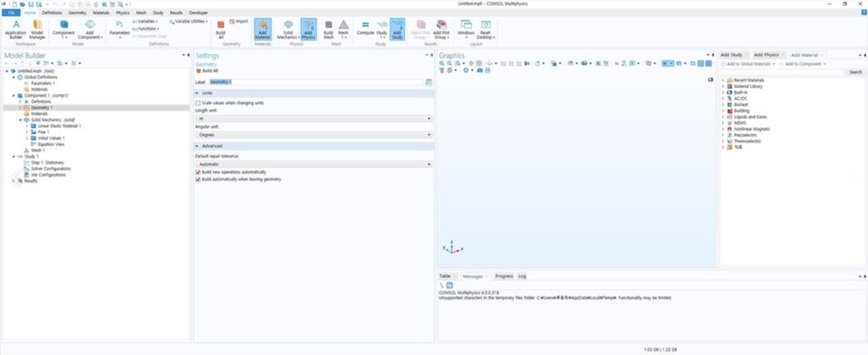Click Build All in the Settings panel

[x=207, y=71]
